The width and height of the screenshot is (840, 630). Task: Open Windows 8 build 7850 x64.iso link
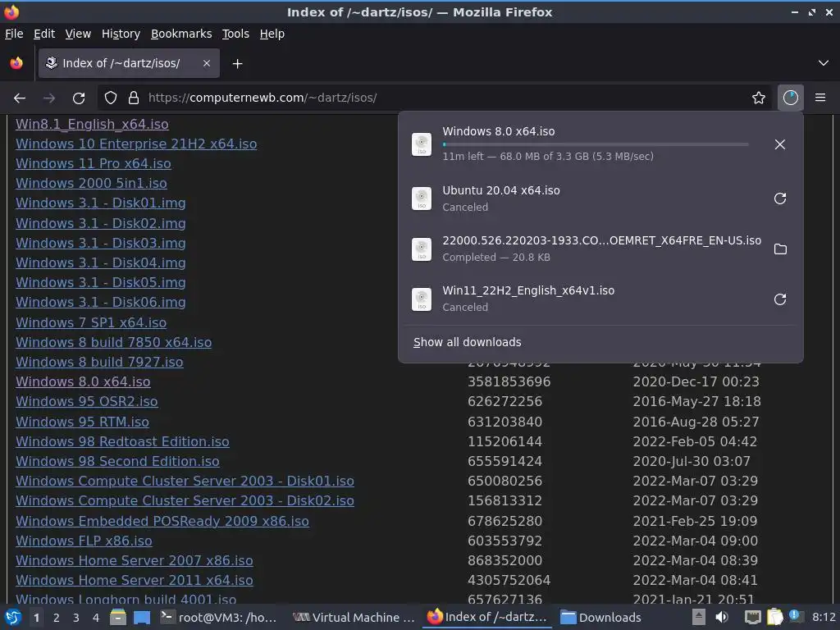click(113, 342)
